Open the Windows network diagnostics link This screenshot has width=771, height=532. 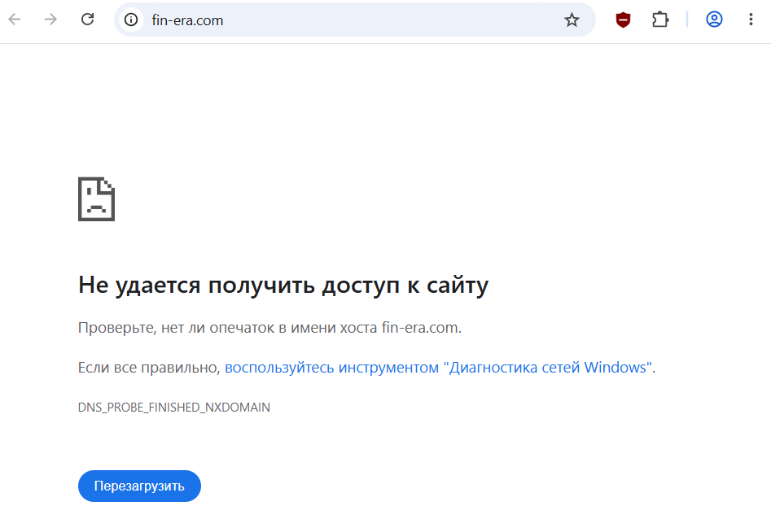[439, 368]
